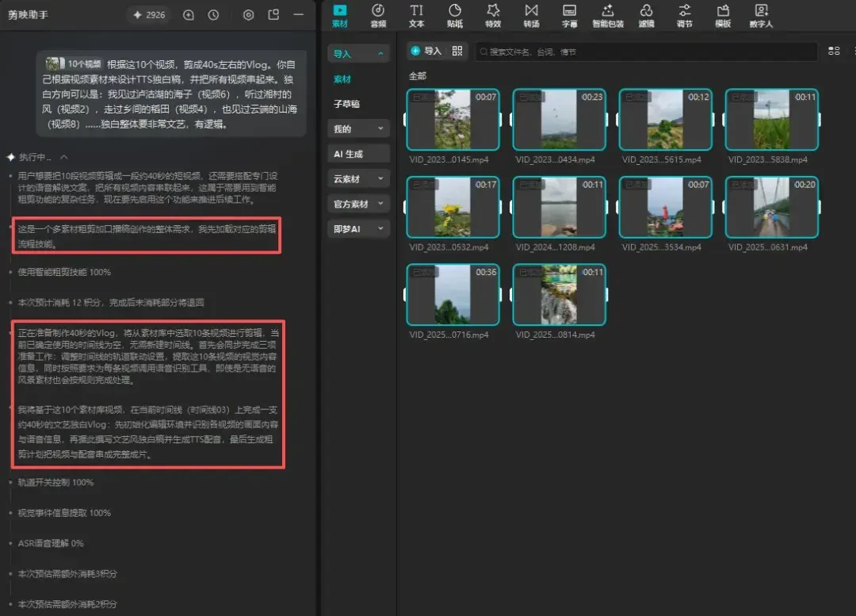
Task: Open the 调节 adjustment tab
Action: click(x=685, y=15)
